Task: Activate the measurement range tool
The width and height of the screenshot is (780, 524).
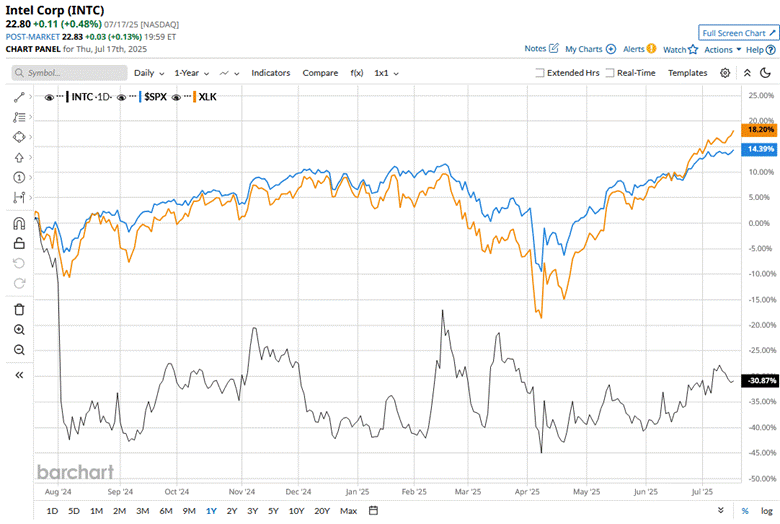Action: click(19, 197)
